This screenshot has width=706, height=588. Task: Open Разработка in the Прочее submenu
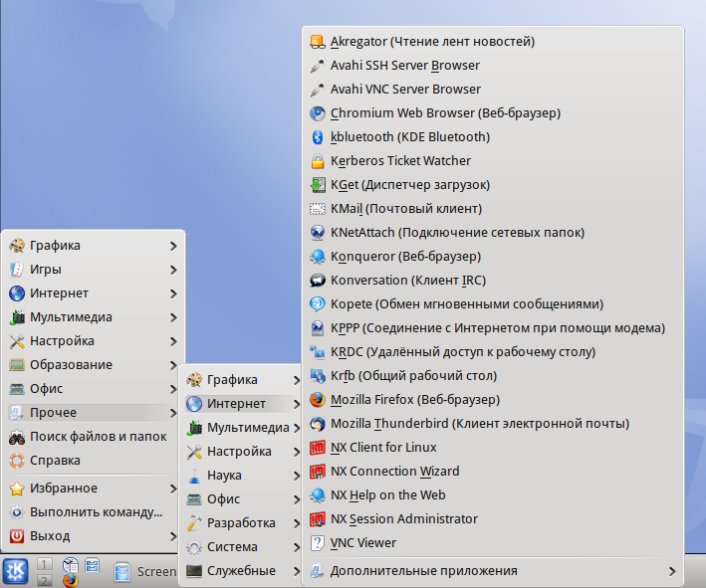pyautogui.click(x=242, y=522)
